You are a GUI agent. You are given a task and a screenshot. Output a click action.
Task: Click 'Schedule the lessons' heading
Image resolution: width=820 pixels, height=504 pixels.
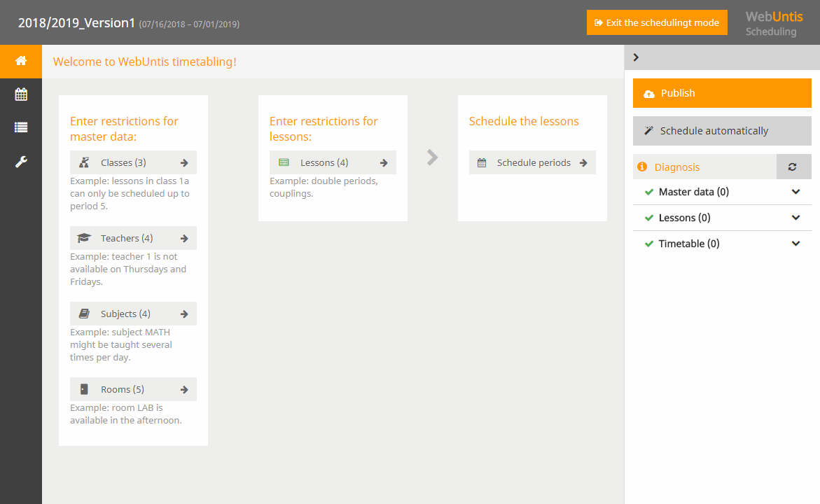(x=524, y=121)
